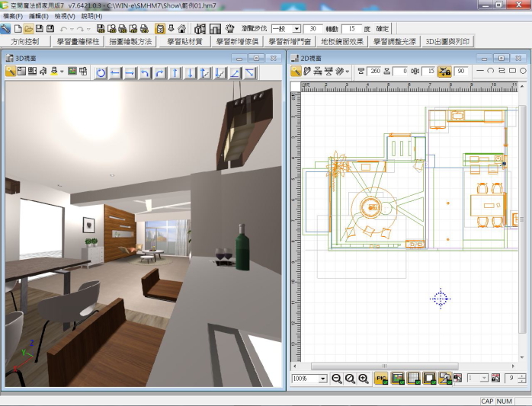The width and height of the screenshot is (532, 406).
Task: Click the 3D出圖與列印 button
Action: coord(447,41)
